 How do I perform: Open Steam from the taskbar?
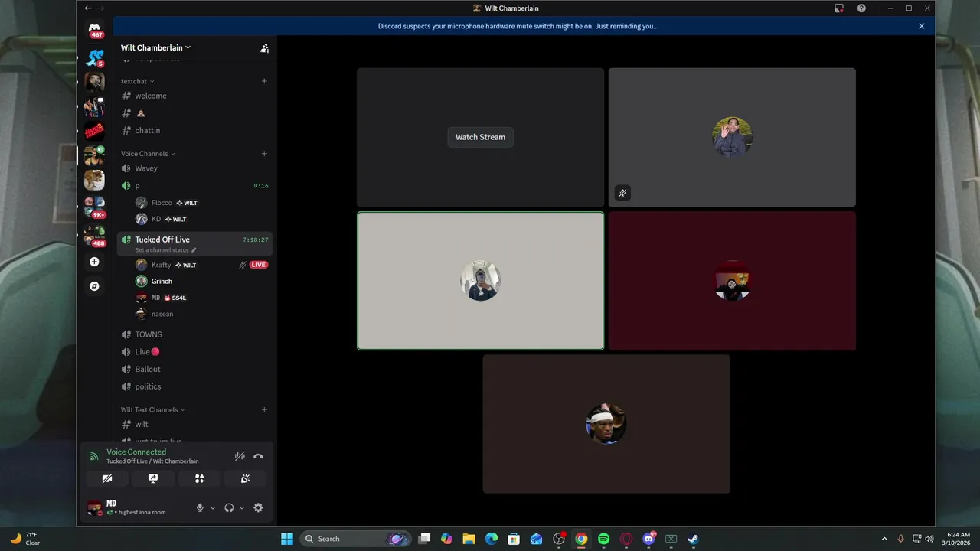(x=693, y=539)
